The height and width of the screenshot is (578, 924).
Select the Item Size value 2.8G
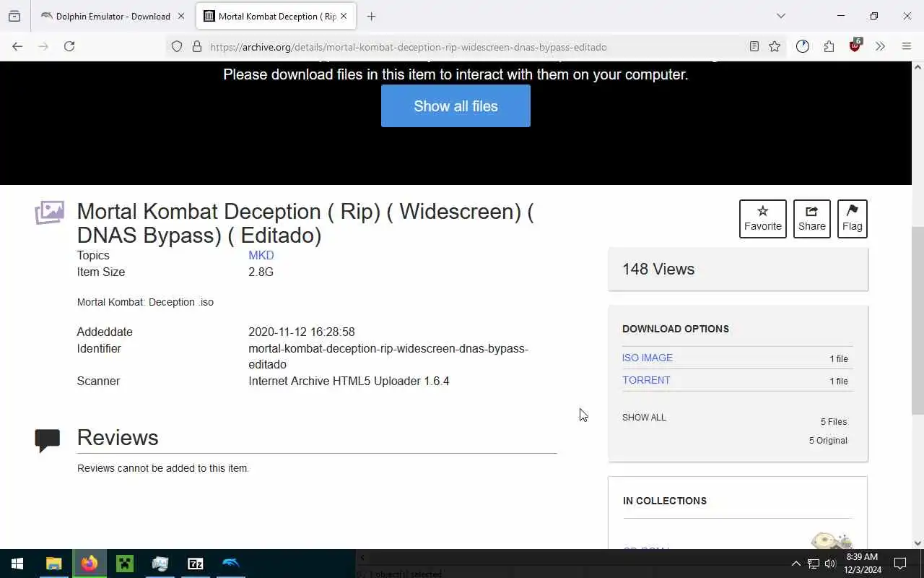[x=261, y=272]
